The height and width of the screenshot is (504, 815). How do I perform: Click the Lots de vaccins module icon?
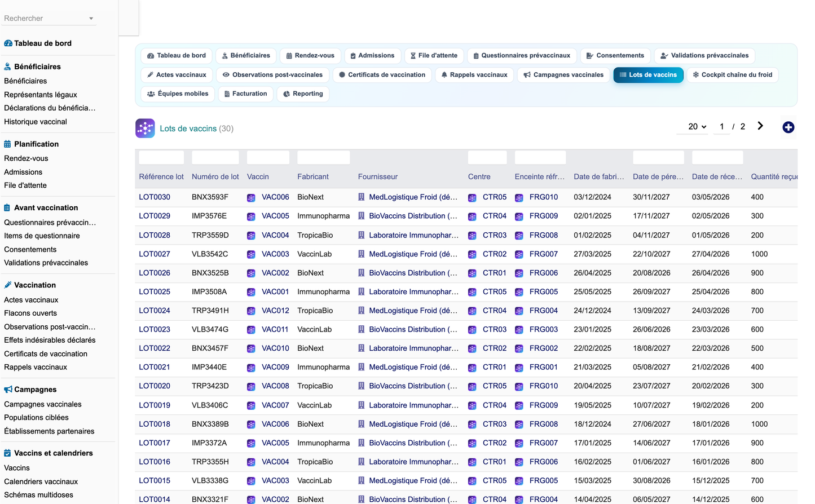[145, 128]
